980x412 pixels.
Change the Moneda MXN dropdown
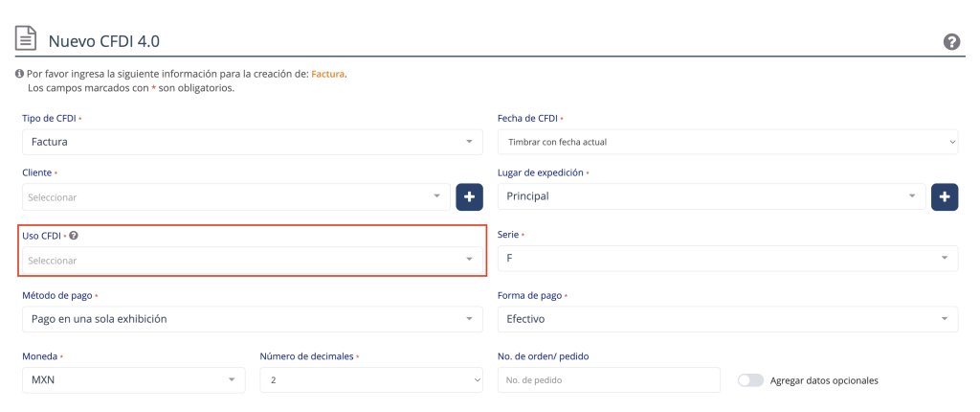click(134, 380)
